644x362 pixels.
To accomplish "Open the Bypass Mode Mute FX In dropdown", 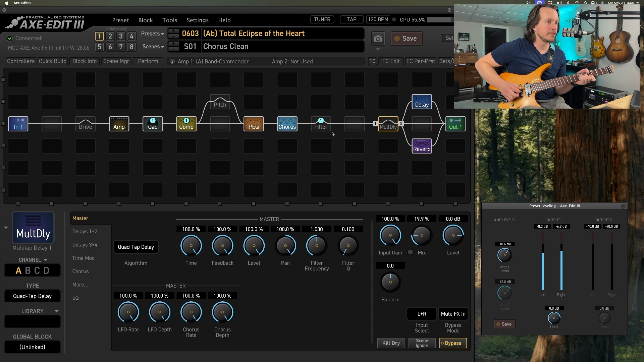I will [453, 314].
